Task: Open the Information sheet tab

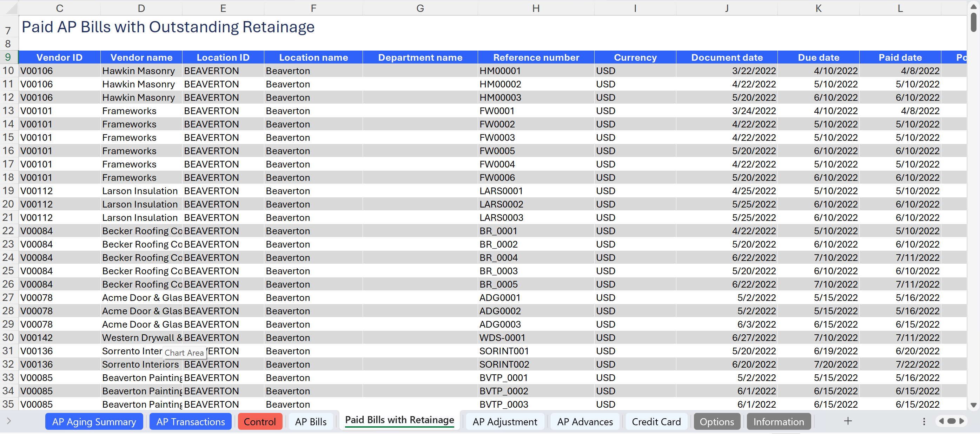Action: (x=779, y=422)
